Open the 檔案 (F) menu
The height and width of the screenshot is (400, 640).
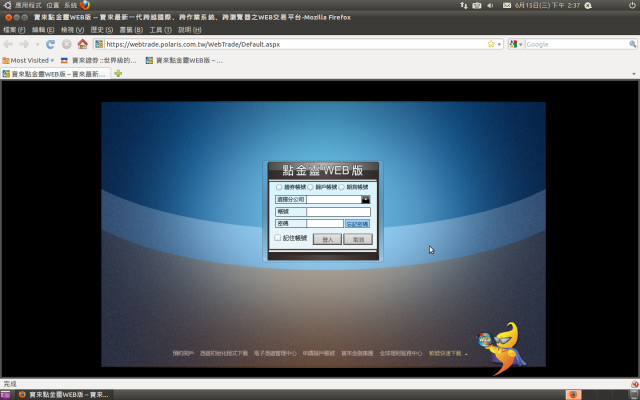click(x=14, y=30)
